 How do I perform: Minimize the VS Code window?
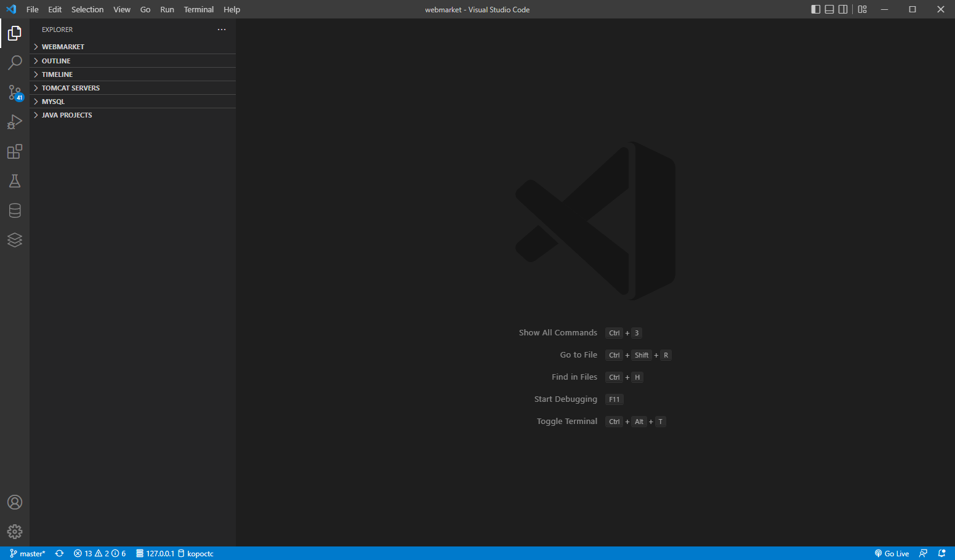tap(885, 9)
